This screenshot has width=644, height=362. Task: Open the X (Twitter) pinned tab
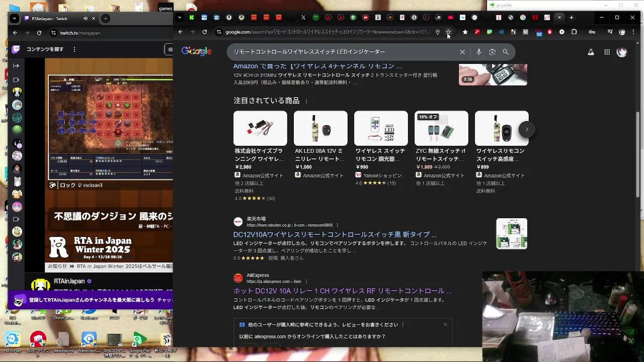click(x=303, y=18)
